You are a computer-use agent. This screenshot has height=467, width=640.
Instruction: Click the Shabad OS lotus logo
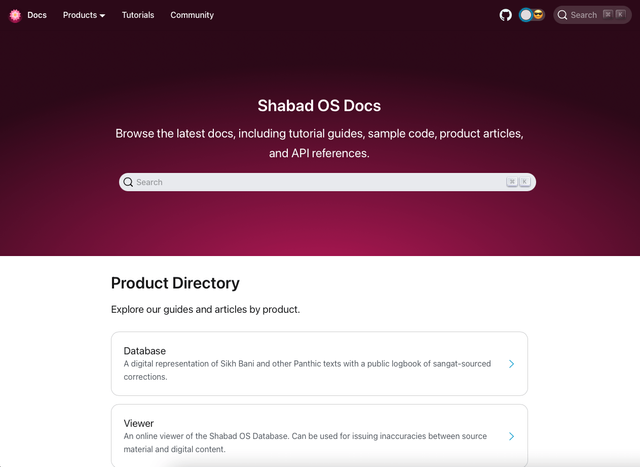pos(15,15)
